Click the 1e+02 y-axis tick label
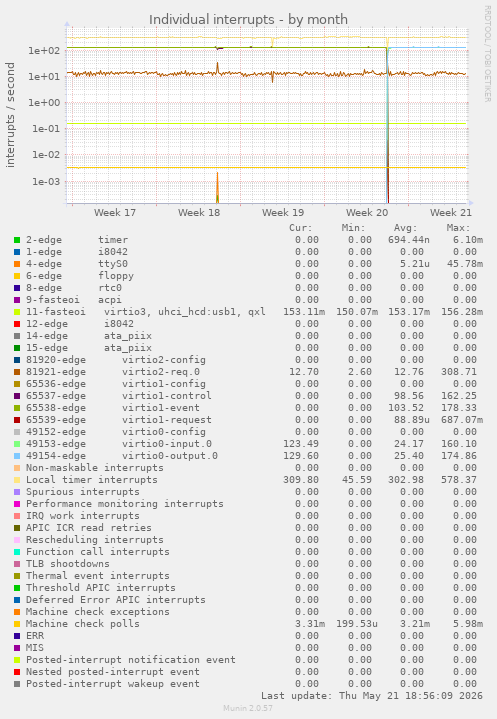 coord(44,50)
